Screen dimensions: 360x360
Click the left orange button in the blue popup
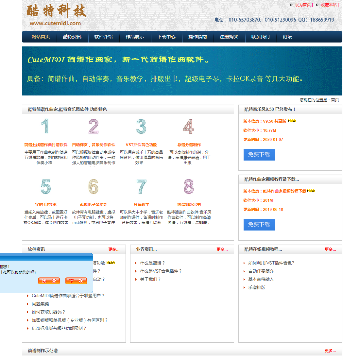[49, 280]
